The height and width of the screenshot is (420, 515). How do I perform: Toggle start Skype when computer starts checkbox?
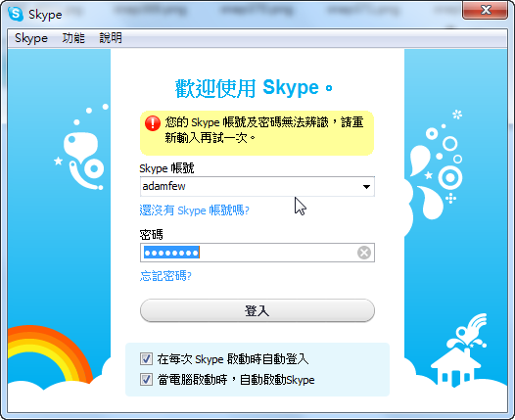(x=146, y=379)
